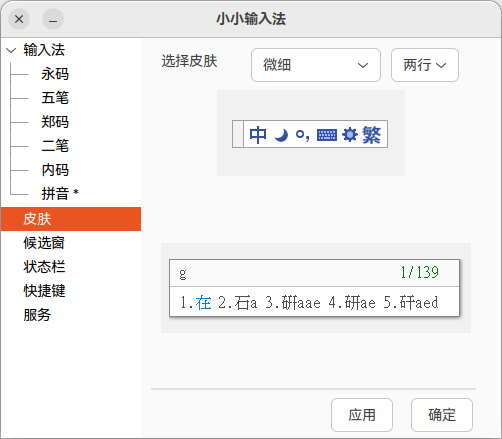Click the 确定 confirm button
Viewport: 502px width, 439px height.
point(442,415)
